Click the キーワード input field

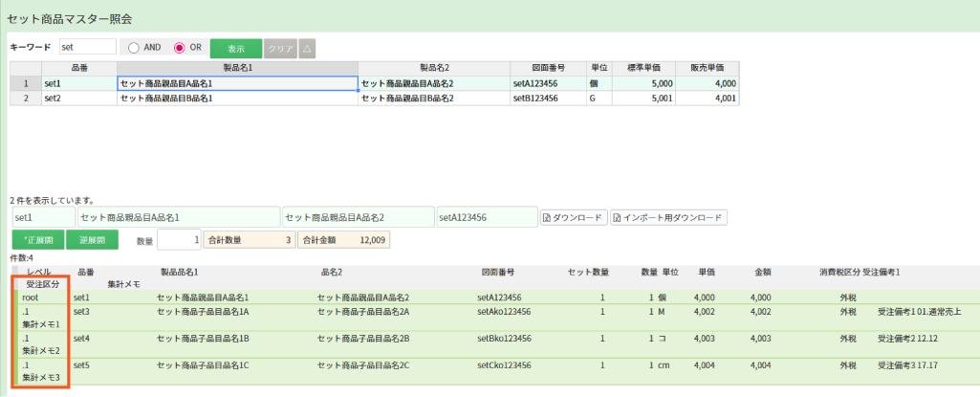[x=87, y=47]
